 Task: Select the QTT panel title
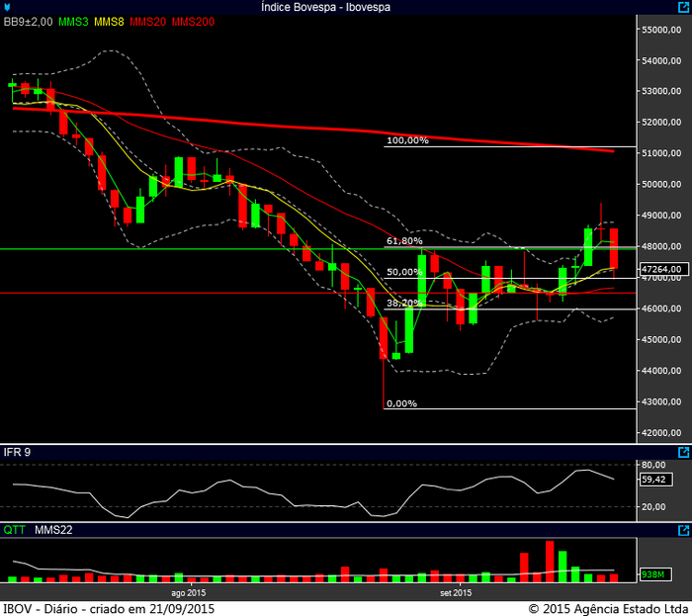(x=14, y=530)
